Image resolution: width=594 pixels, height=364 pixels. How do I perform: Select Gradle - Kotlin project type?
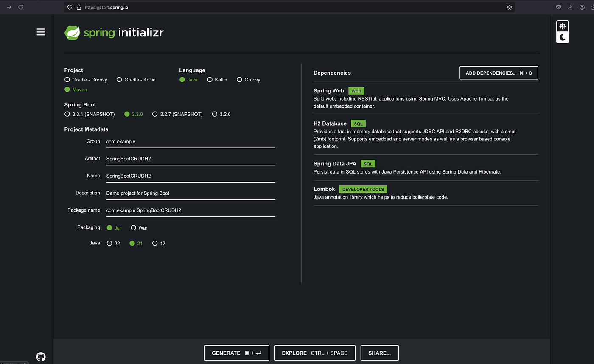(136, 80)
